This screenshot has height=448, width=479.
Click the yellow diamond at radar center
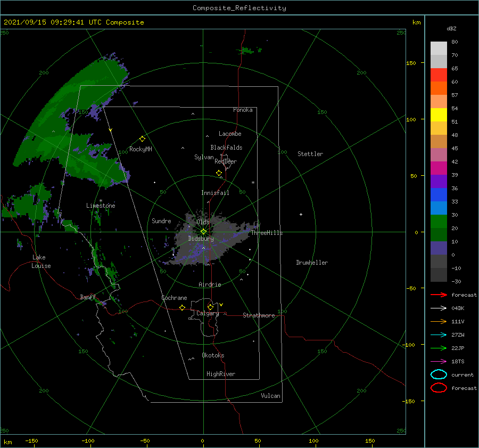(203, 232)
